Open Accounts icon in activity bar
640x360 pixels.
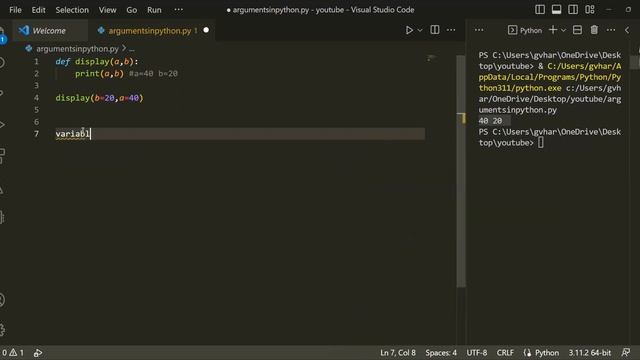2,300
